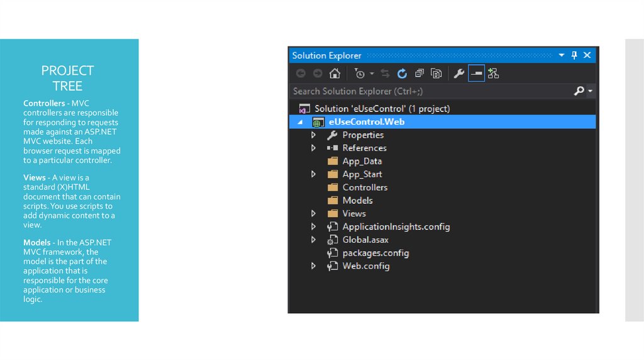Image resolution: width=644 pixels, height=361 pixels.
Task: Open Solution Explorer window position dropdown
Action: (562, 55)
